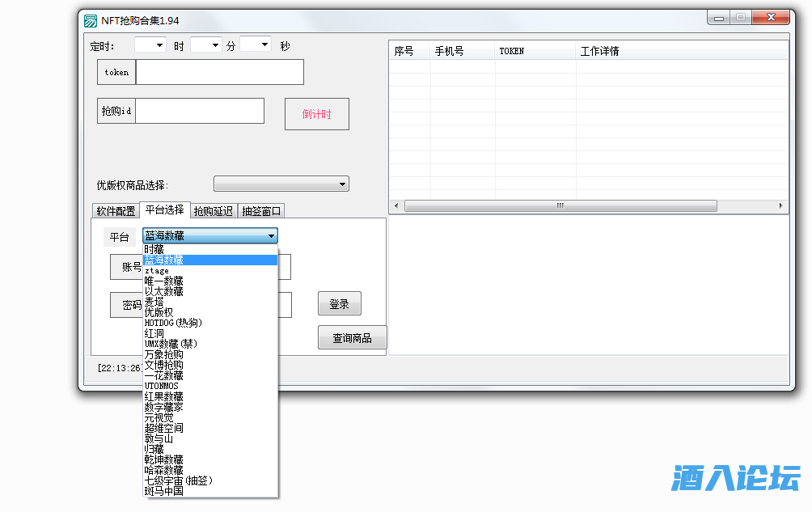Click the NFT抢购合集 app icon in title bar
This screenshot has width=812, height=512.
click(91, 20)
